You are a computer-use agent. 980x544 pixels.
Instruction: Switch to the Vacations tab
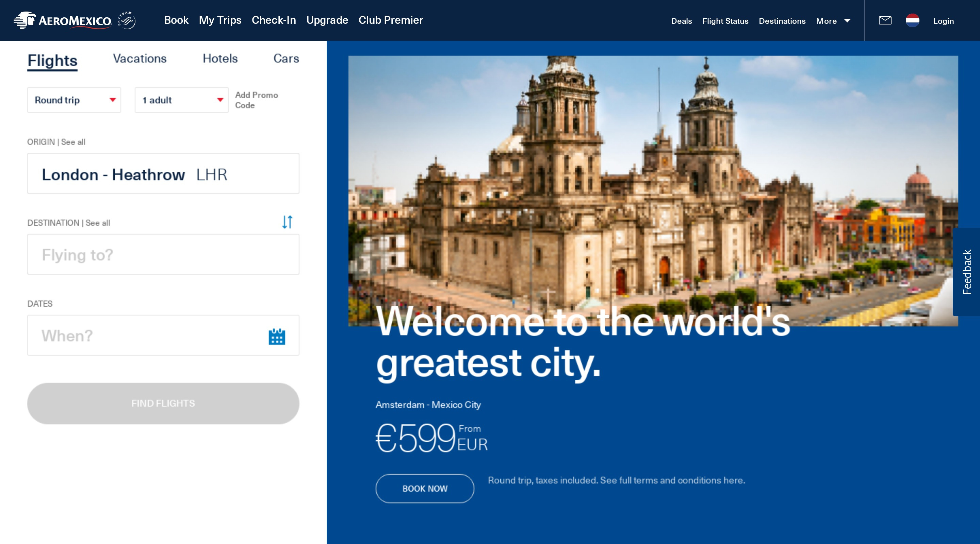click(140, 58)
